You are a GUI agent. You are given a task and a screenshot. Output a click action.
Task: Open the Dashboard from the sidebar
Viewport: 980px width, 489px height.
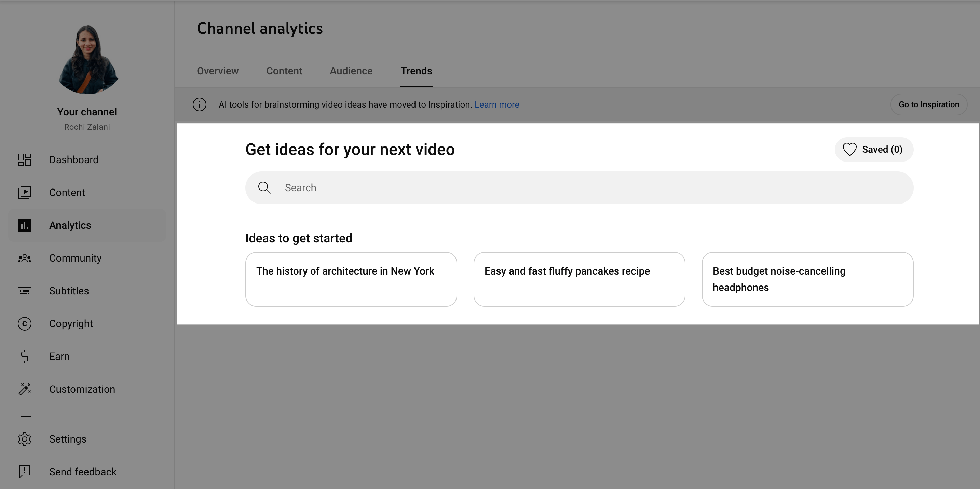click(x=24, y=160)
